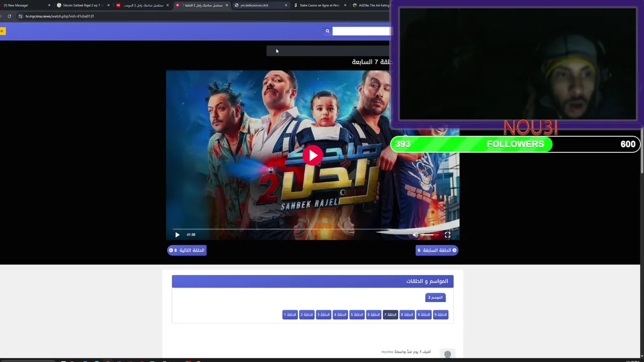This screenshot has width=644, height=362.
Task: Reload the page with browser refresh icon
Action: point(9,16)
